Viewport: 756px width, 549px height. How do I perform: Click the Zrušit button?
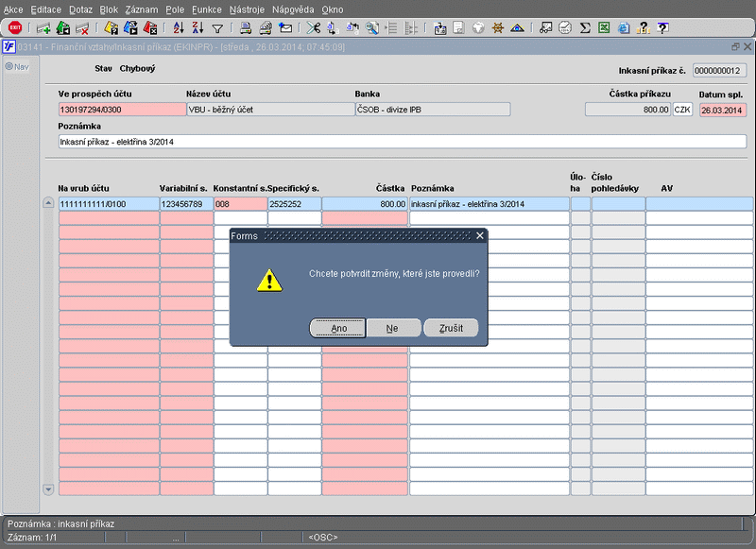coord(451,328)
